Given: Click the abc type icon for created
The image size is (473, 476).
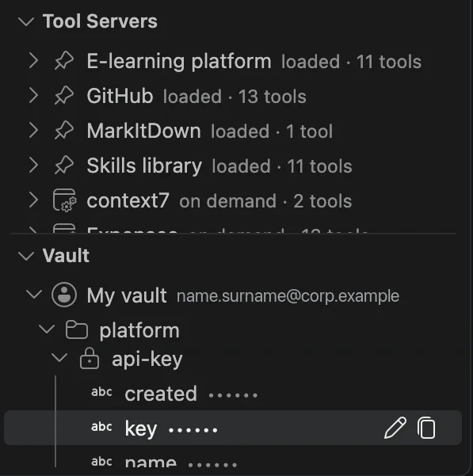Looking at the screenshot, I should [101, 392].
